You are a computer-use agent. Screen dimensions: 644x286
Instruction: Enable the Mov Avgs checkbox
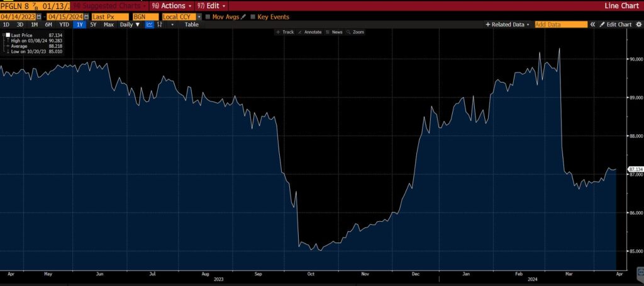pos(208,16)
